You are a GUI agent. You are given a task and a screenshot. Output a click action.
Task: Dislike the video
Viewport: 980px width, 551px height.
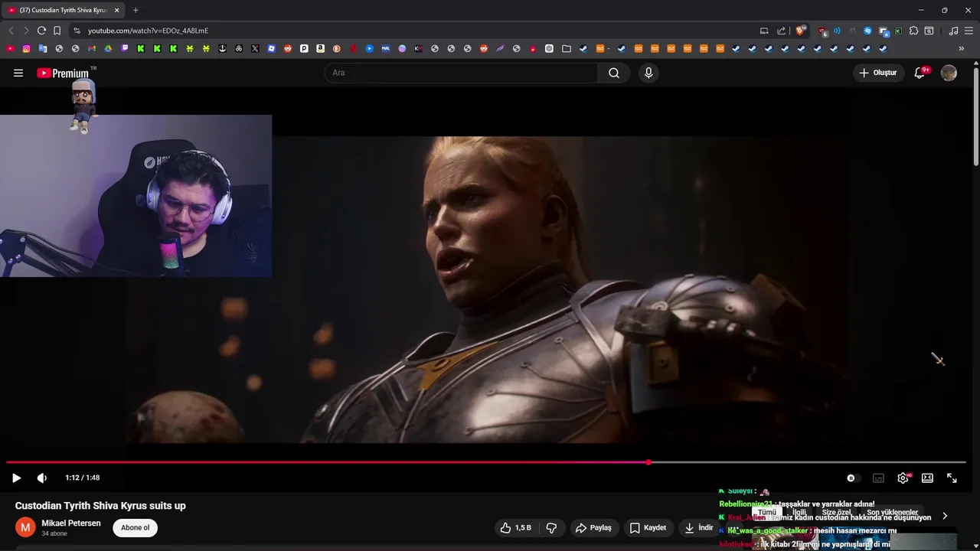551,527
